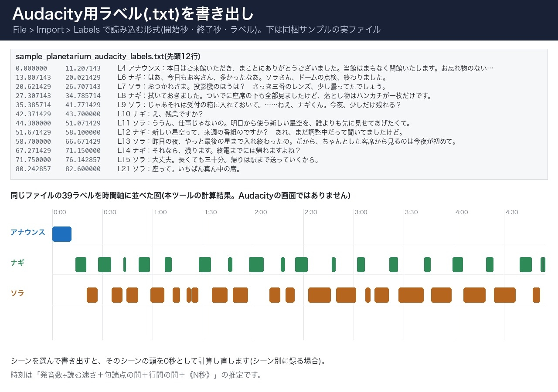Click the 0:30 time axis label

pos(110,212)
